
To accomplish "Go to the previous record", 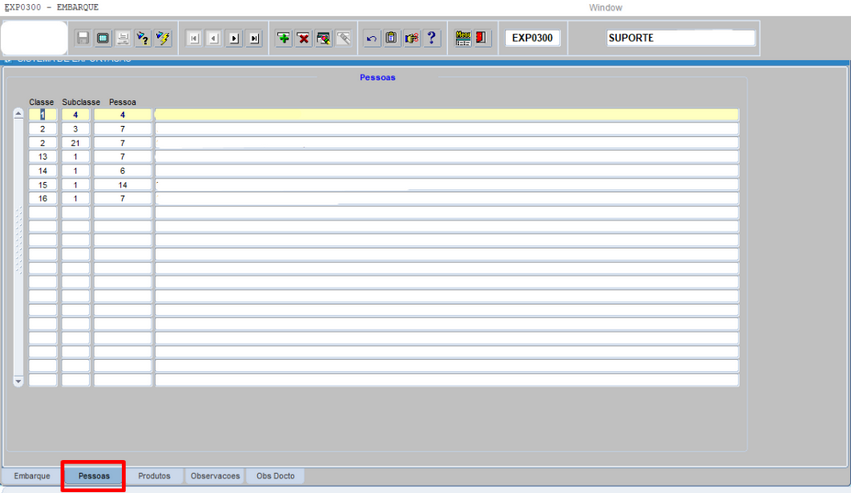I will click(x=214, y=38).
